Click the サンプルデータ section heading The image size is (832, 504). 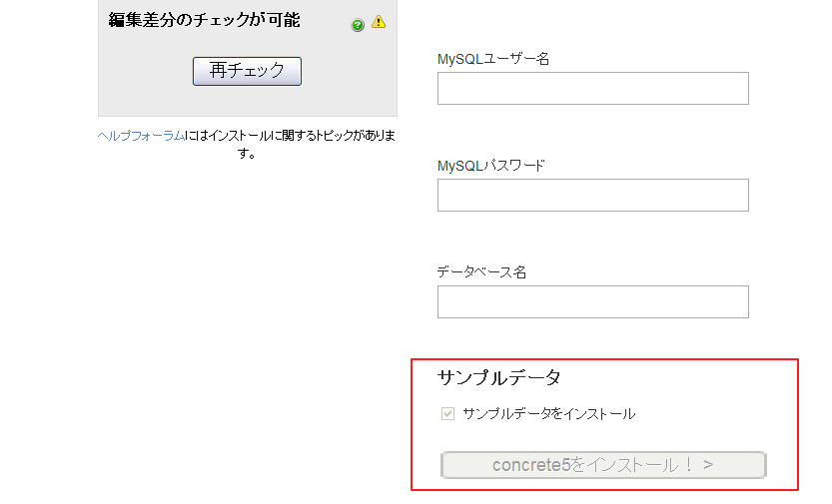coord(498,378)
